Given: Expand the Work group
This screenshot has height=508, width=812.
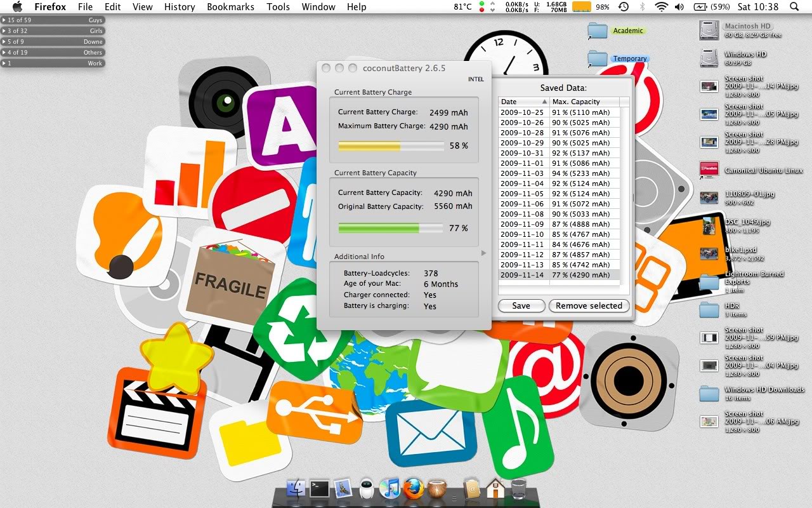Looking at the screenshot, I should pyautogui.click(x=52, y=63).
